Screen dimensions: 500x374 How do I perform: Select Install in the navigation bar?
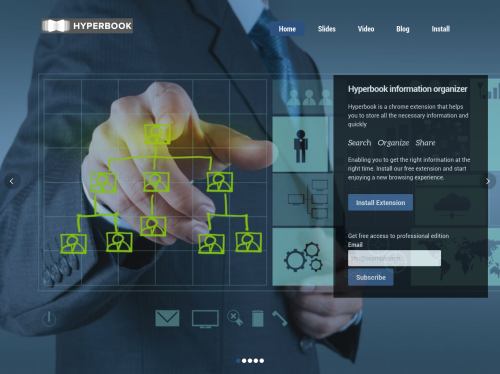coord(441,29)
